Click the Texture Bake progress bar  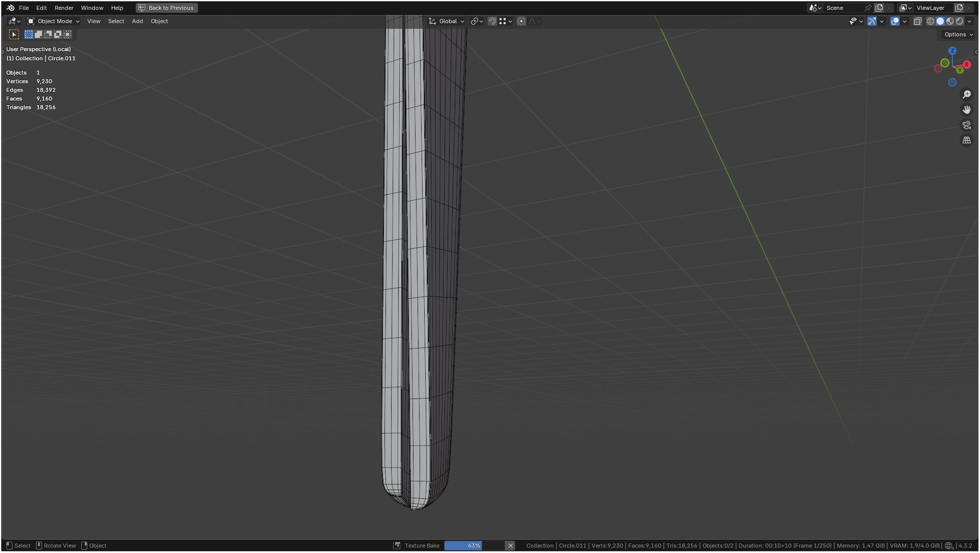point(474,546)
